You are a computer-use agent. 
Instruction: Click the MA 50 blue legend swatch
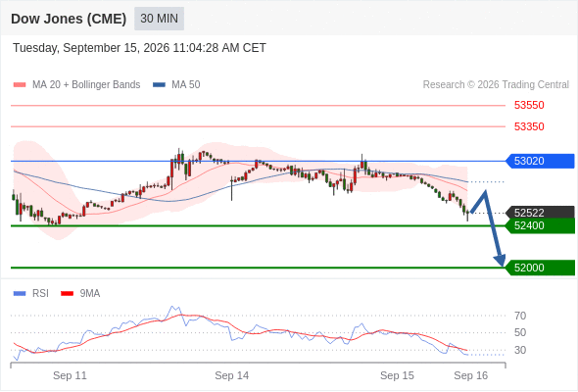(x=159, y=85)
